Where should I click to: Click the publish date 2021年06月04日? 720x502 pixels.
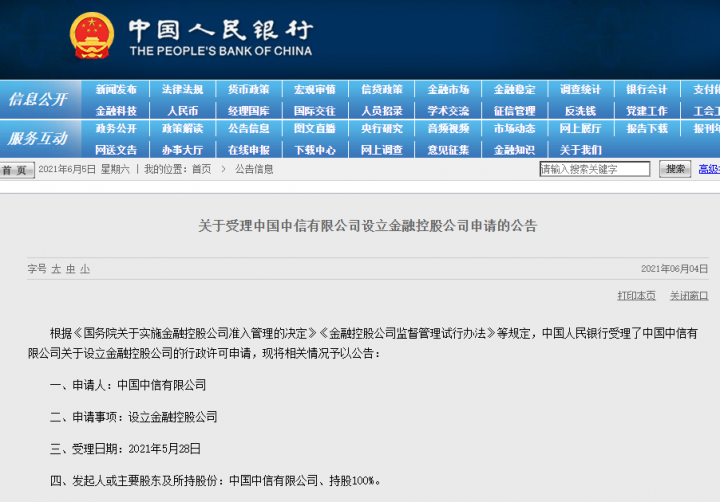674,269
